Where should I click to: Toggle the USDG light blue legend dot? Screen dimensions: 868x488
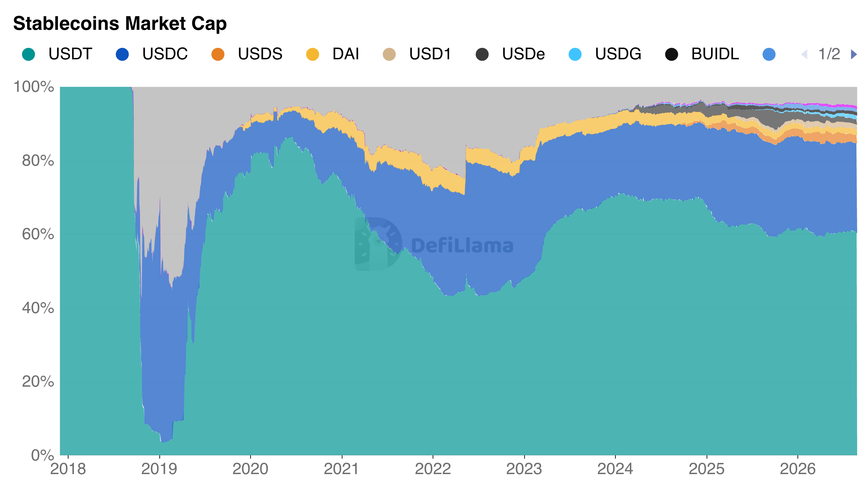click(575, 54)
